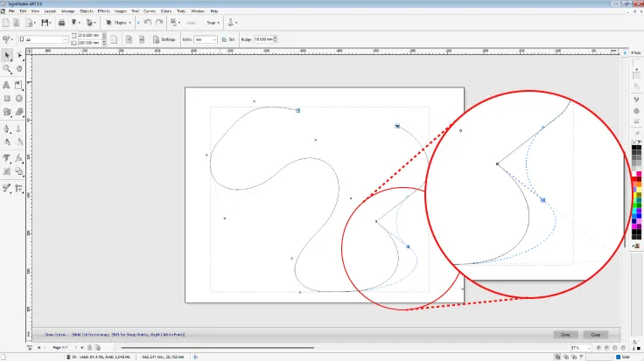This screenshot has width=644, height=361.
Task: Open the Units mm dropdown
Action: tap(206, 39)
